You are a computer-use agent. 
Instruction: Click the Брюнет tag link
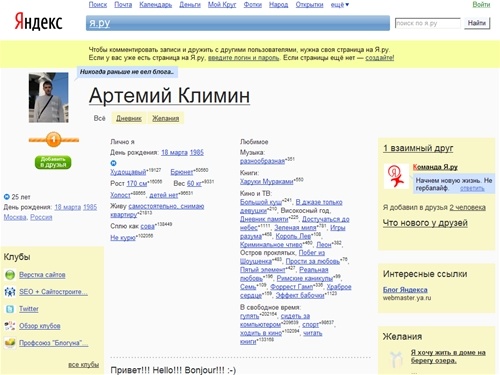click(x=182, y=172)
